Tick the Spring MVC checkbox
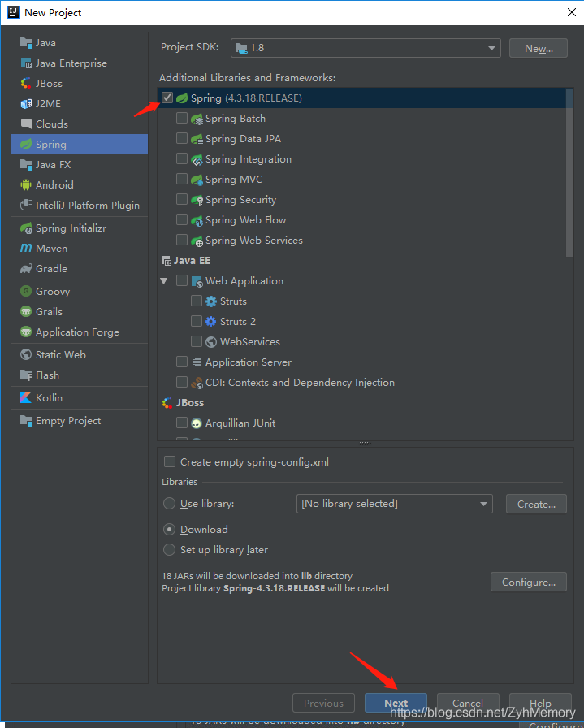Image resolution: width=584 pixels, height=728 pixels. [182, 179]
